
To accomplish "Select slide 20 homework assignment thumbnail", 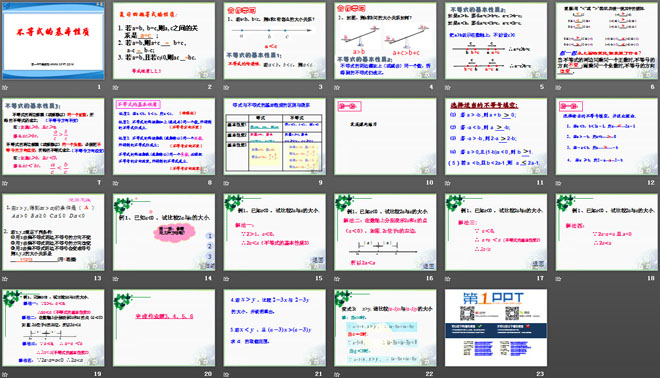I will click(x=164, y=327).
